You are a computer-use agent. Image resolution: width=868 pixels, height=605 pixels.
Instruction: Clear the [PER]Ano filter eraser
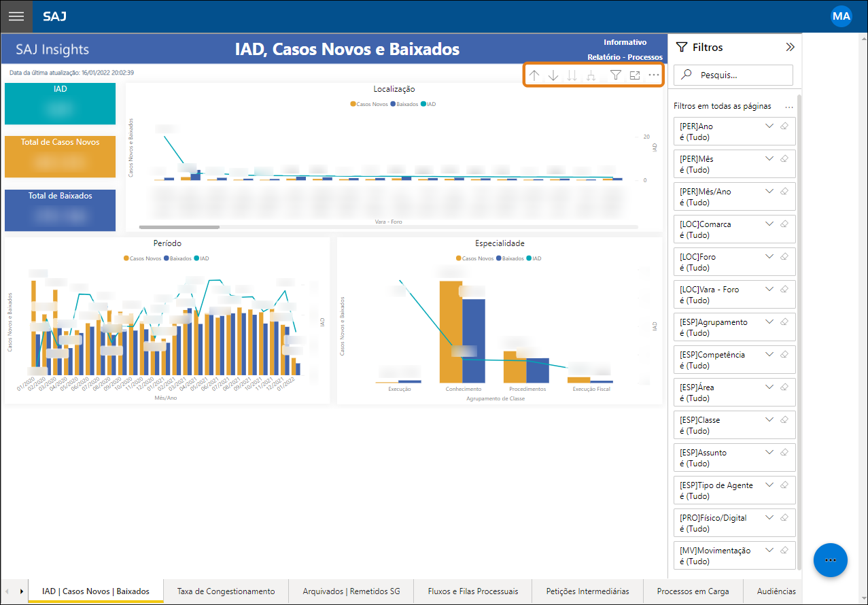pyautogui.click(x=784, y=126)
